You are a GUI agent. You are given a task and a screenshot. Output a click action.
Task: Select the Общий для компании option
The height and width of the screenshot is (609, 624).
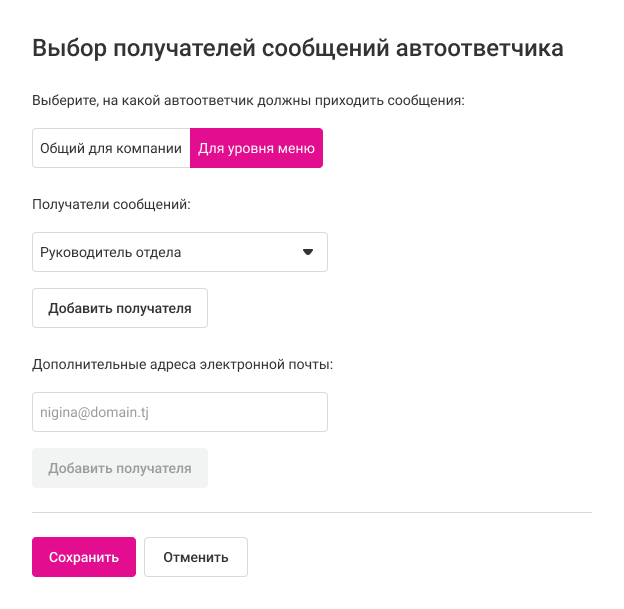[111, 148]
